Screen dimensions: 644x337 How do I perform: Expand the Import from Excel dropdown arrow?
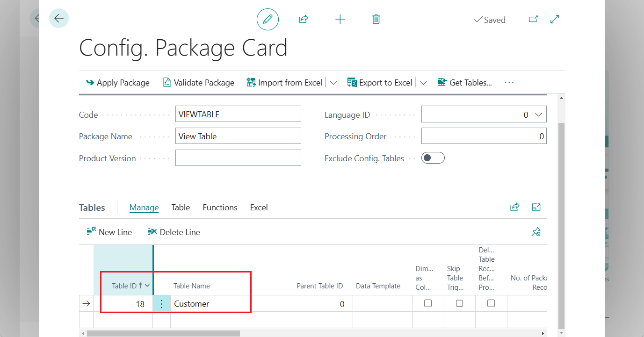[x=333, y=82]
